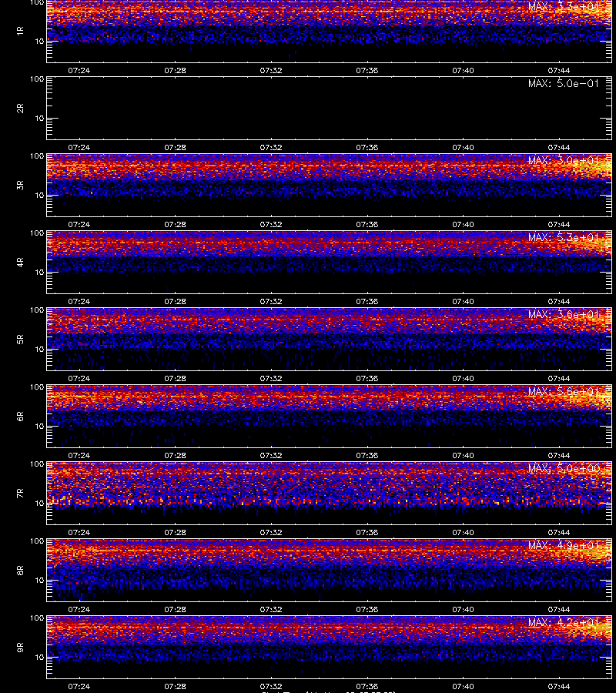Click the 100 y-axis label of panel 7R
Screen dimensions: 616x693
click(37, 464)
